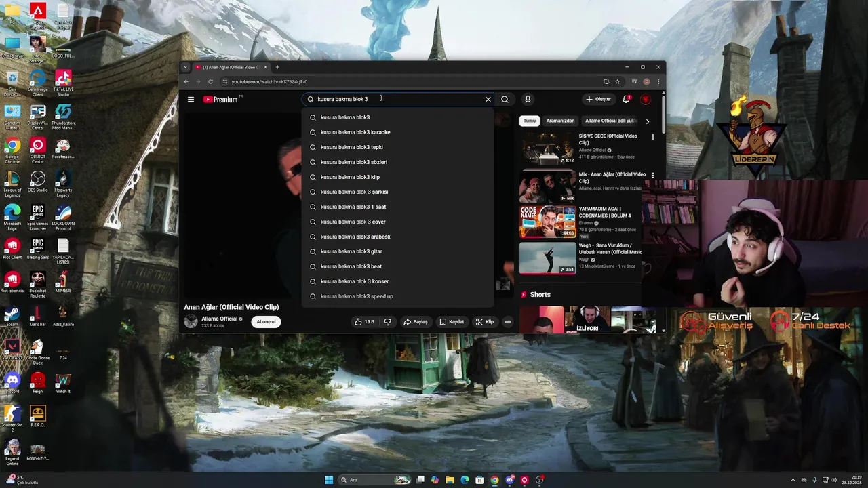The image size is (868, 488).
Task: Click inside the YouTube search text field
Action: pos(397,99)
